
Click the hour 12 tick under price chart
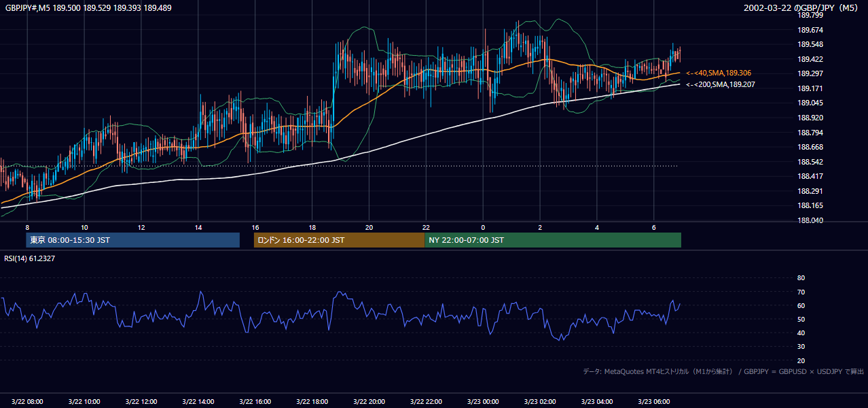point(141,227)
